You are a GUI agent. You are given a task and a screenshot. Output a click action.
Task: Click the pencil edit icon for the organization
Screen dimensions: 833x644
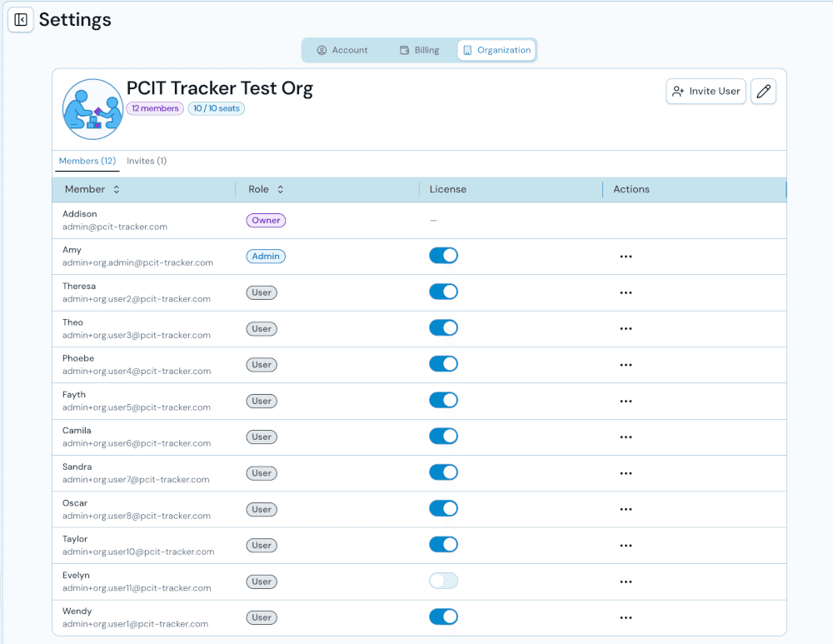pos(763,91)
